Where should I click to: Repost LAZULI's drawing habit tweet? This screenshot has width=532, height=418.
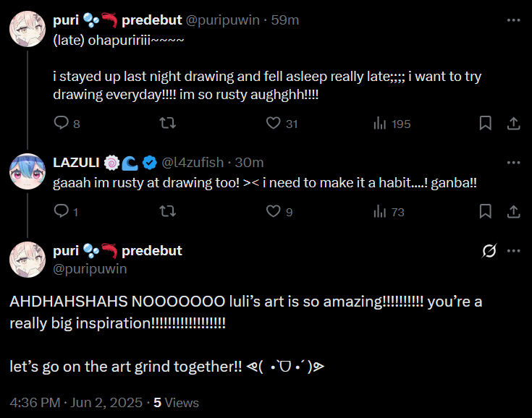click(x=167, y=212)
